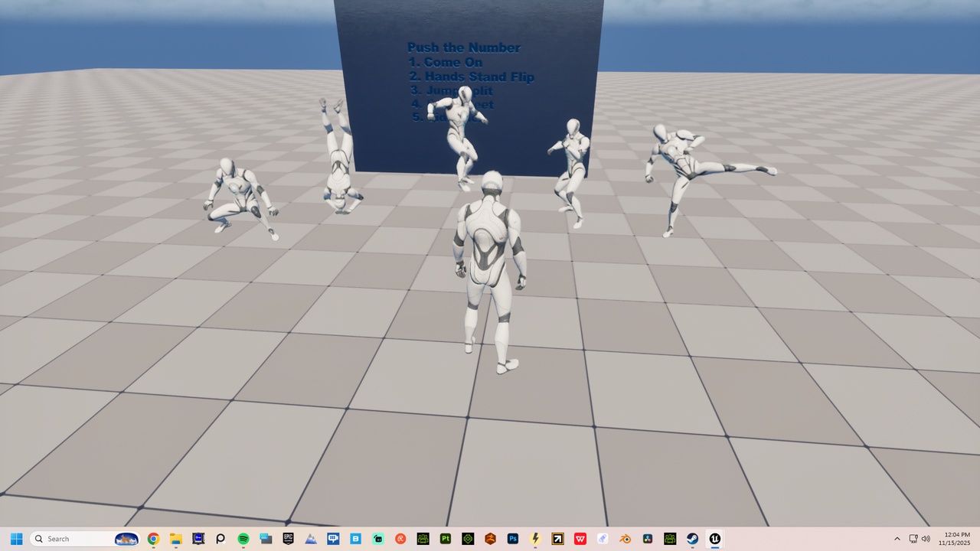
Task: Open the arrow shortcut taskbar app icon
Action: (558, 539)
